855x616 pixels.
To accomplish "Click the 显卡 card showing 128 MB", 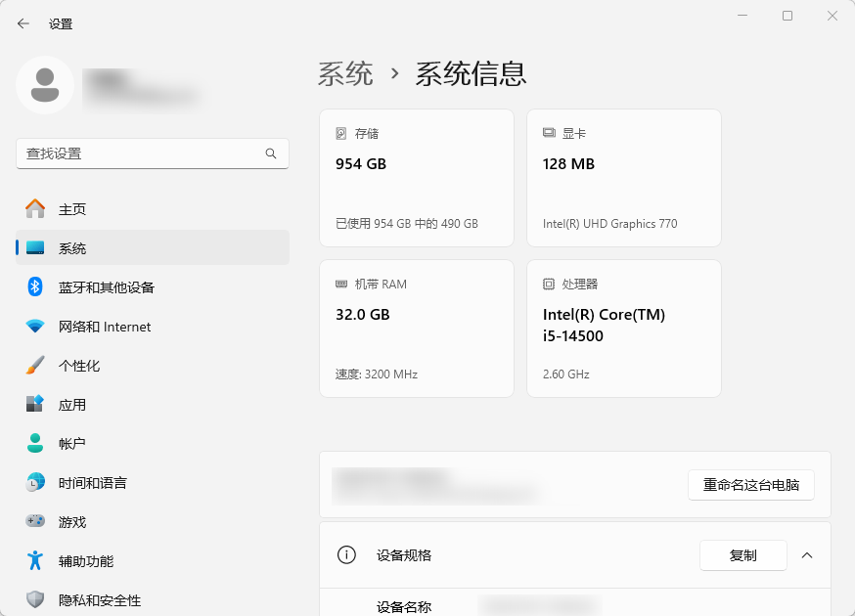I will click(623, 177).
